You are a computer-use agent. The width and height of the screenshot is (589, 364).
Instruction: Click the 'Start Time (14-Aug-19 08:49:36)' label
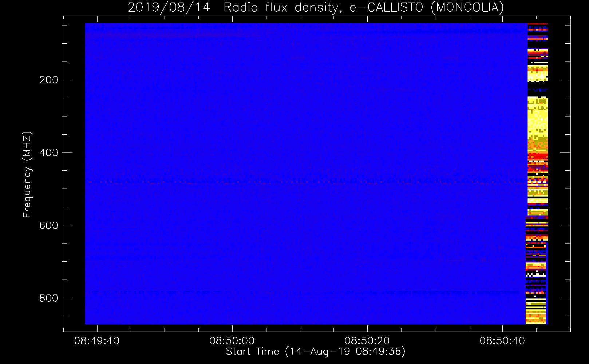point(316,352)
